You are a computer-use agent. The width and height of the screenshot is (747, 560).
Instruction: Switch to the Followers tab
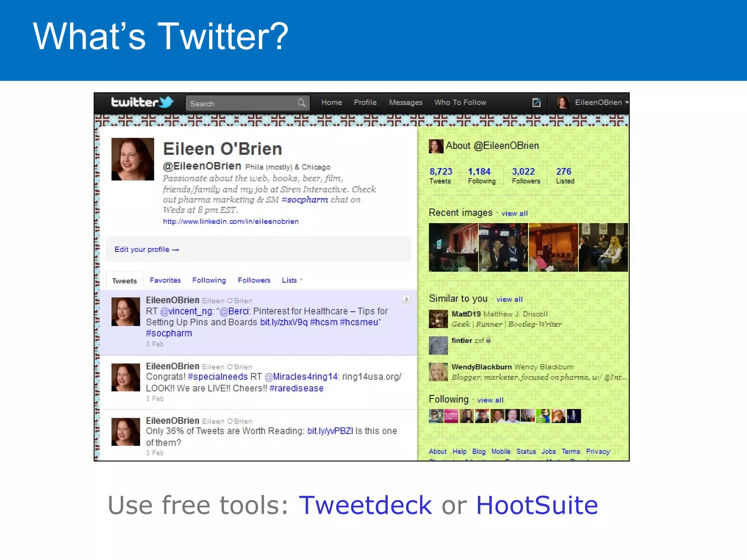click(254, 280)
